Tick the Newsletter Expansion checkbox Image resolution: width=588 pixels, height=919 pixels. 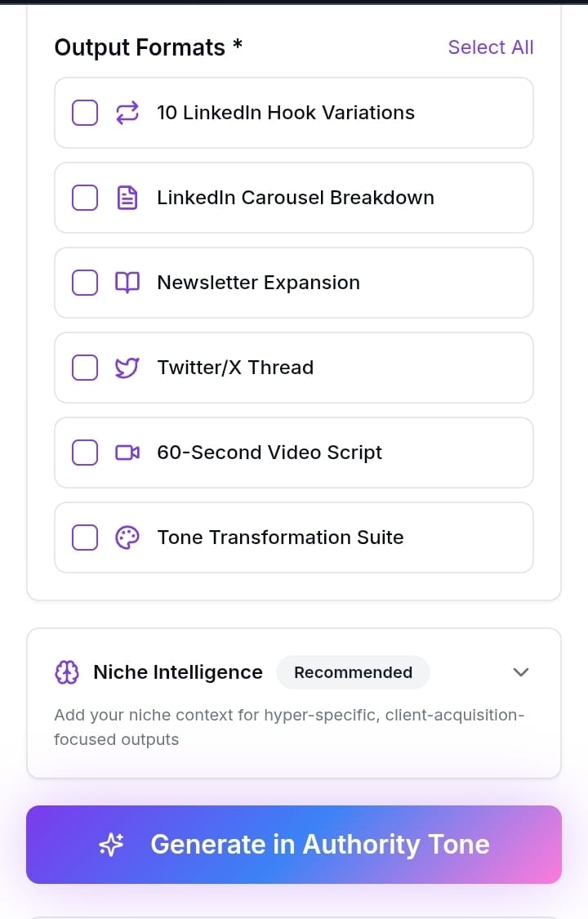coord(84,283)
